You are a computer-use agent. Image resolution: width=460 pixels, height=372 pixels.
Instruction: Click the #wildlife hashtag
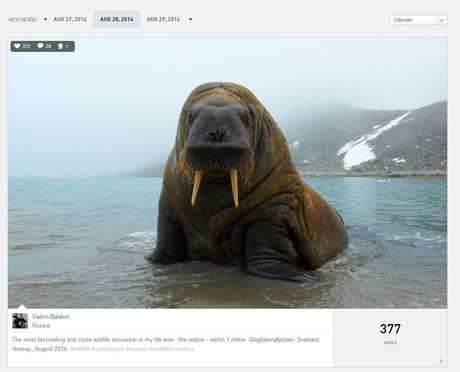pos(80,349)
